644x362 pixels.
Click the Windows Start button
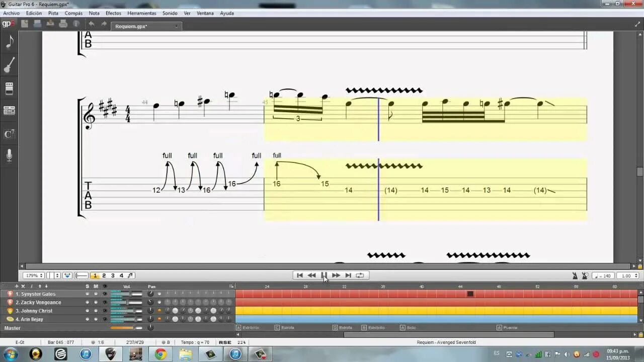coord(10,354)
